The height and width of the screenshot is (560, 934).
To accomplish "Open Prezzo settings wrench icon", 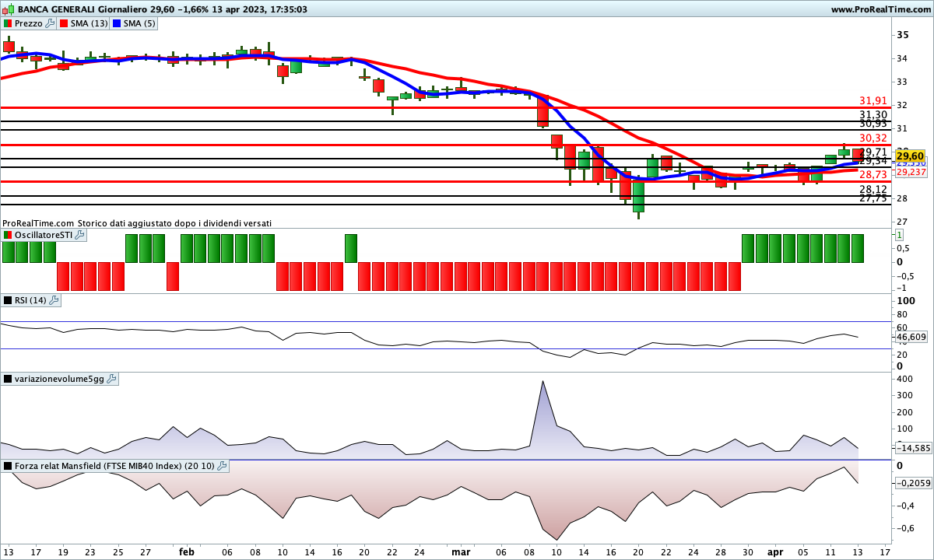I will click(51, 23).
